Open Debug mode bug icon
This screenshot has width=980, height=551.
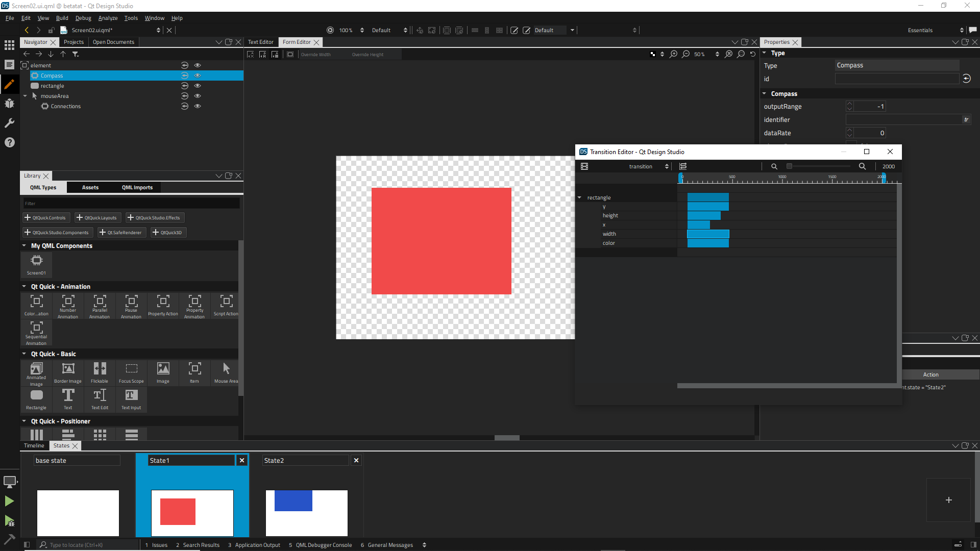(x=9, y=104)
